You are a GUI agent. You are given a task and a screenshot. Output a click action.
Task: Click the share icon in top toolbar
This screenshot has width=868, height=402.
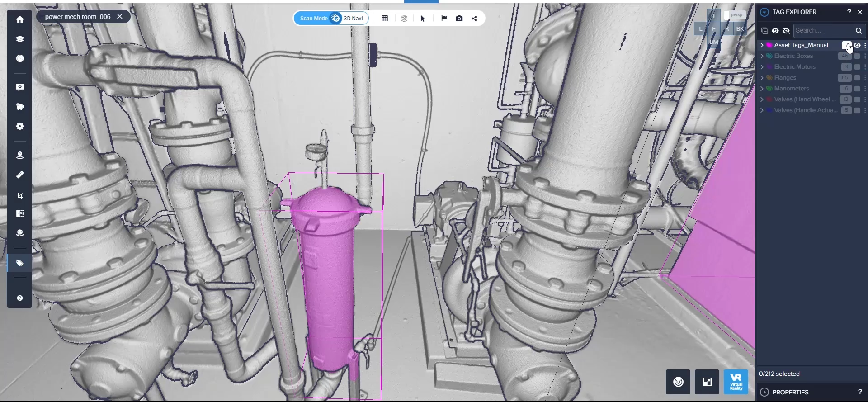475,19
